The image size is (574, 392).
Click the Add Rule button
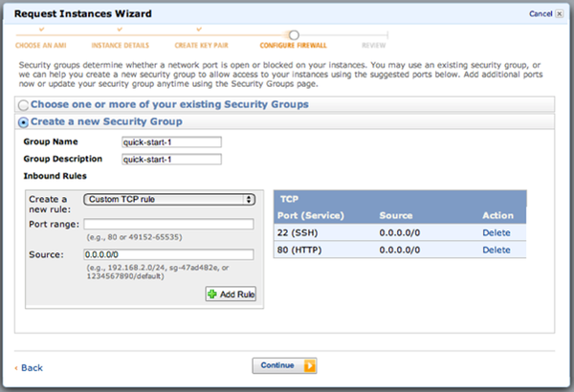coord(231,294)
